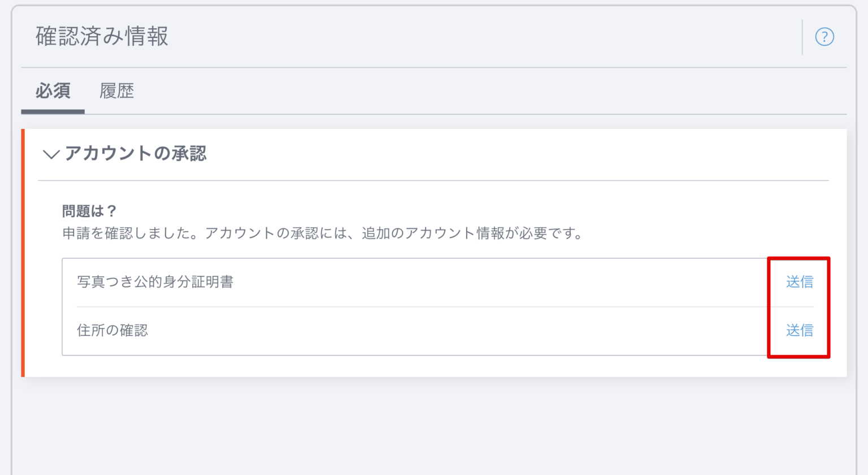
Task: Open the 履歴 tab
Action: 117,91
